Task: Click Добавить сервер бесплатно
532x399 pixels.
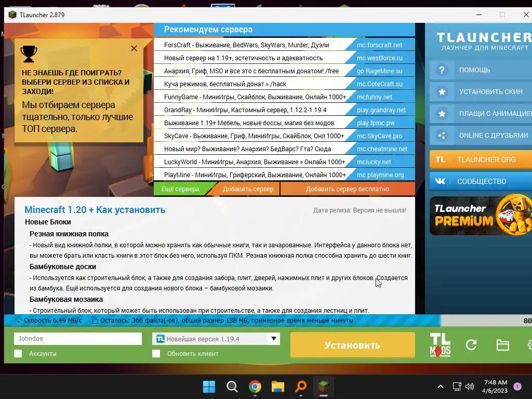Action: coord(348,189)
